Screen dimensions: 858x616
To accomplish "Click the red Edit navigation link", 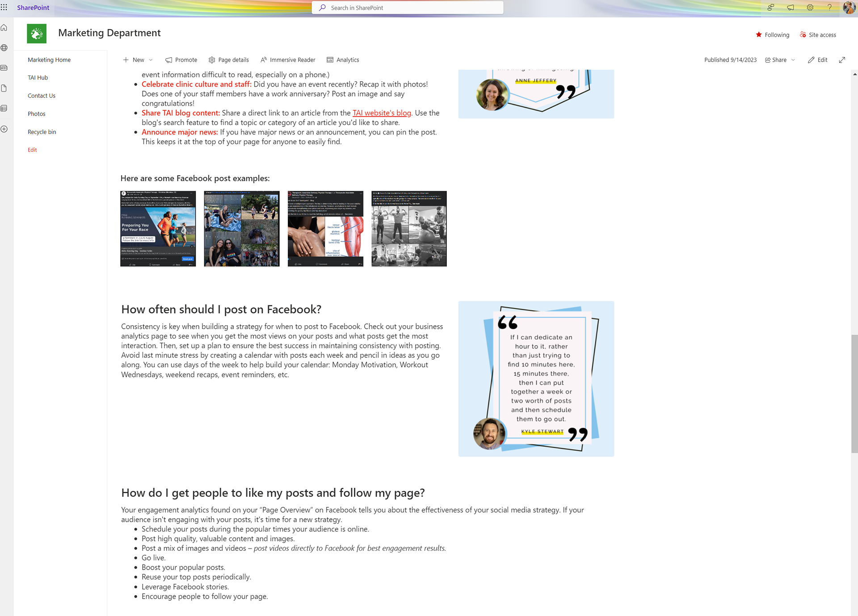I will [x=32, y=150].
